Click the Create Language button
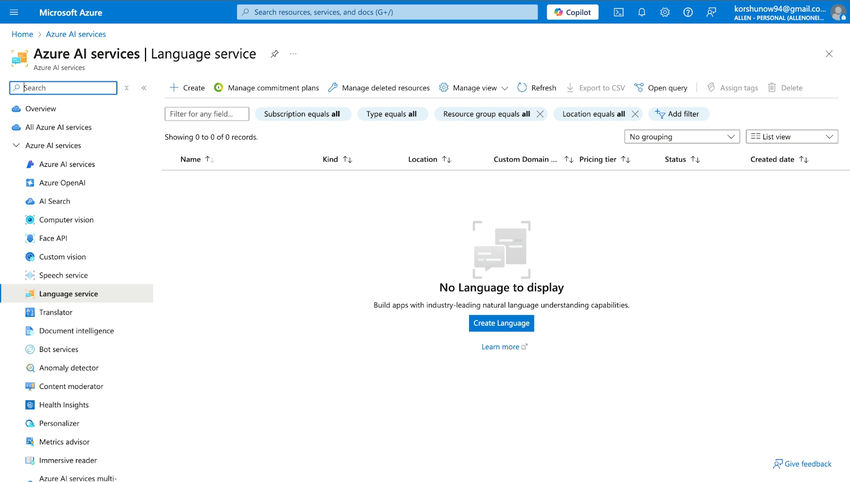 [x=501, y=323]
